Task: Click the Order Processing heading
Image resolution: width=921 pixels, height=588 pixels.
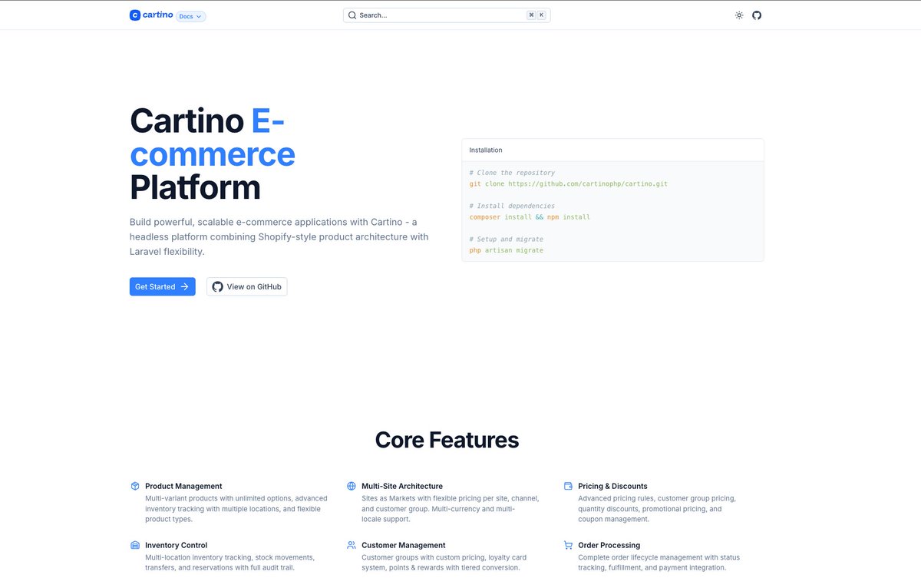Action: 609,545
